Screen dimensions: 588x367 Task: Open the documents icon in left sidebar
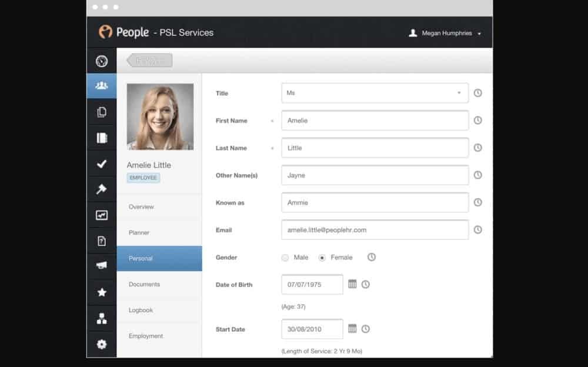102,112
